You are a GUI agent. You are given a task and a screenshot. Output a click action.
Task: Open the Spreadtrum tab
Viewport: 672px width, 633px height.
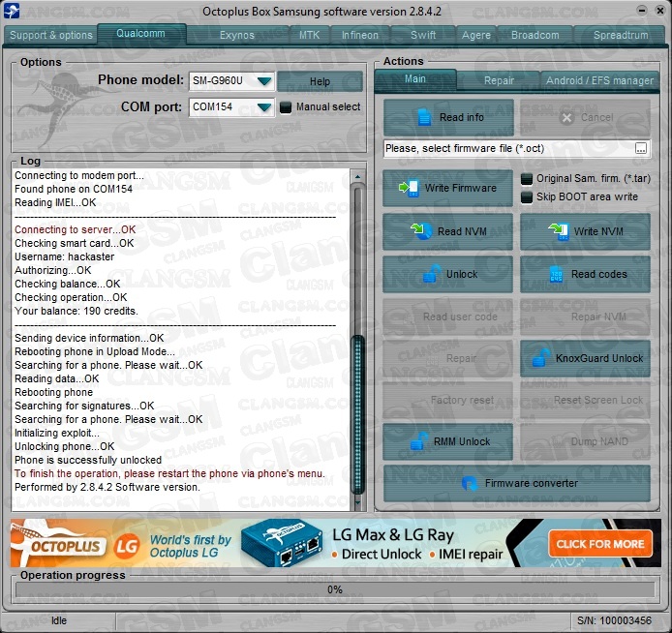point(621,35)
